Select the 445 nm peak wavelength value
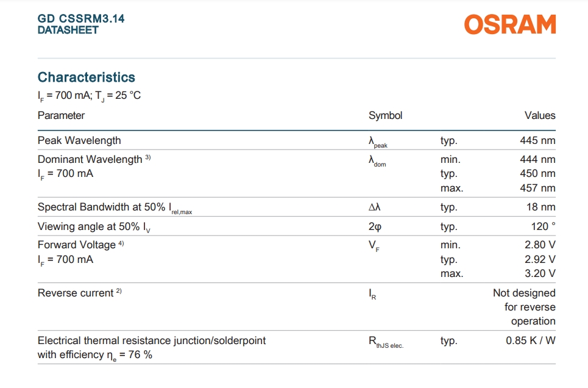 coord(537,140)
